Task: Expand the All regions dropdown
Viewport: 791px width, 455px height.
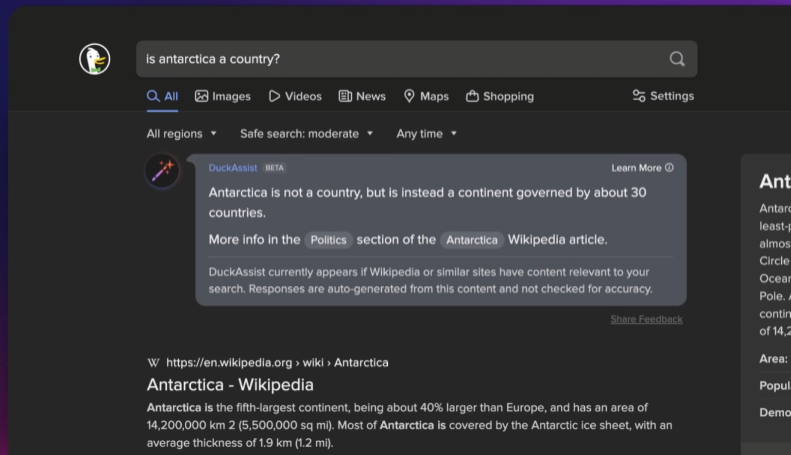Action: pyautogui.click(x=182, y=134)
